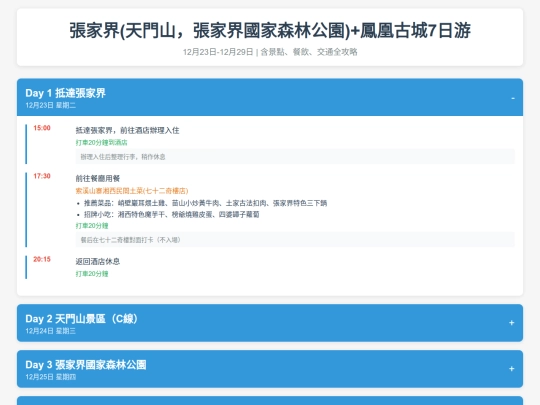Click the note 辦理入住后整理行李，稍作休息

[295, 157]
